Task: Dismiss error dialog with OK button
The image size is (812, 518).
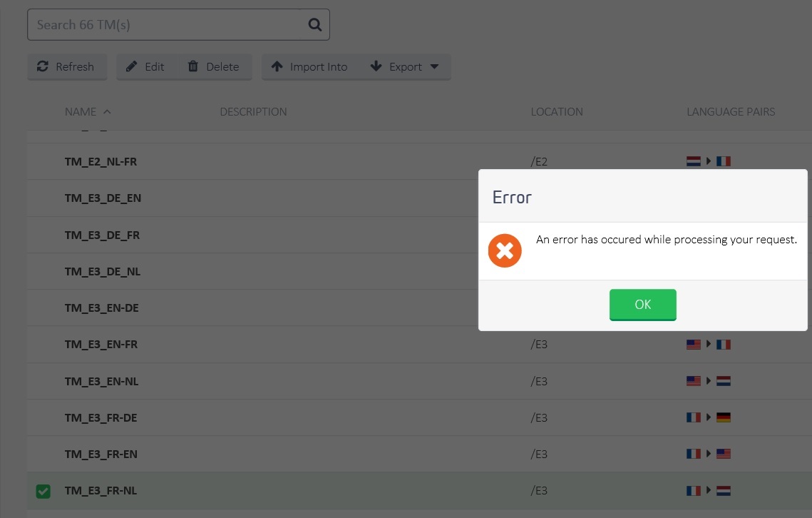Action: [x=642, y=305]
